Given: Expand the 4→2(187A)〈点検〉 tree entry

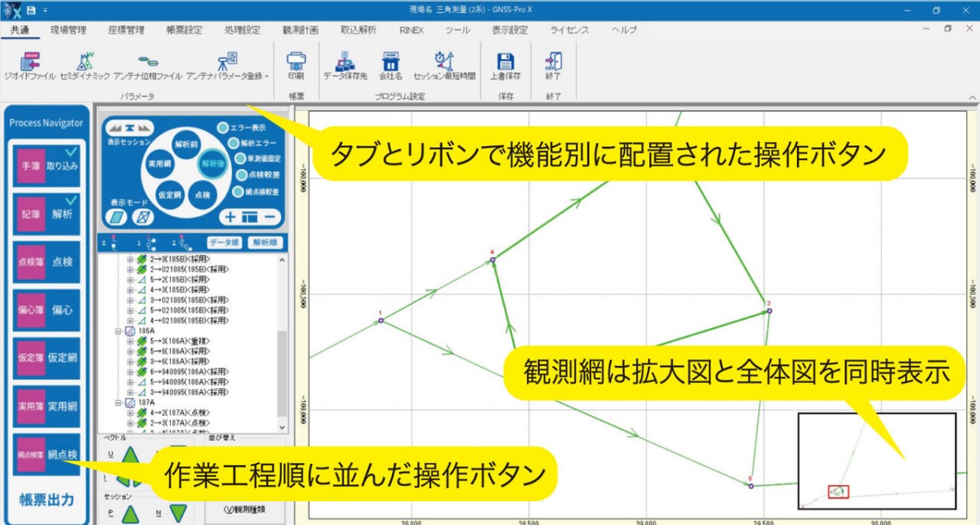Looking at the screenshot, I should click(x=129, y=412).
